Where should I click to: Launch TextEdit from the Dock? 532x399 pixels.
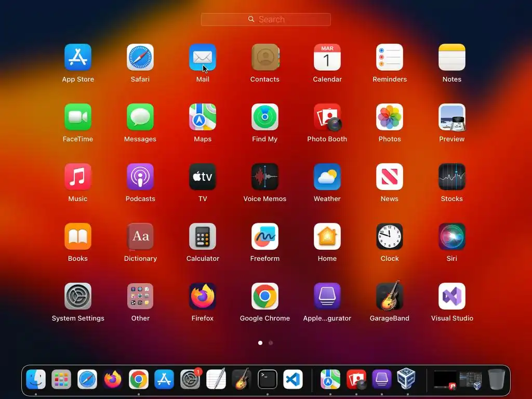pos(216,379)
